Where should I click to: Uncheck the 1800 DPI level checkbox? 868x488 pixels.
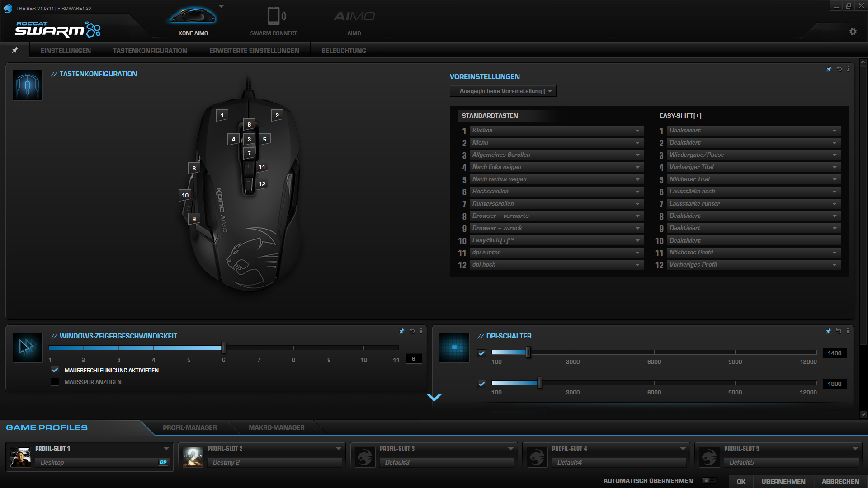coord(482,384)
